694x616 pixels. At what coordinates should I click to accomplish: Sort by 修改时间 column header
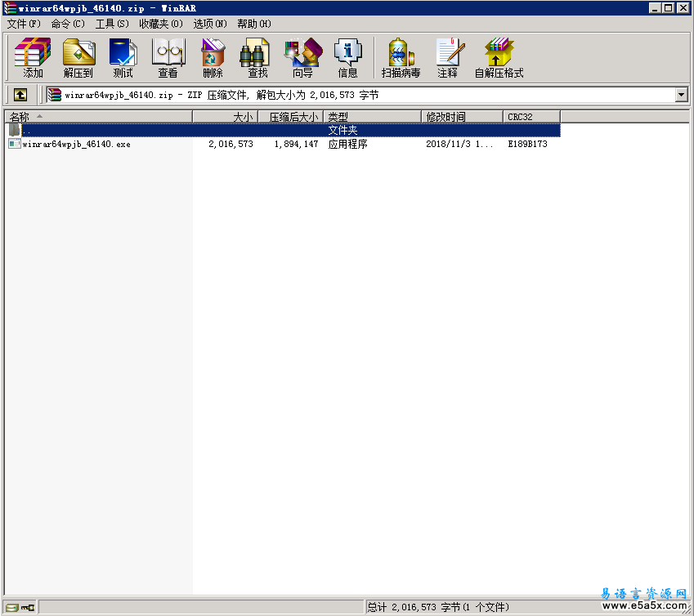point(462,117)
